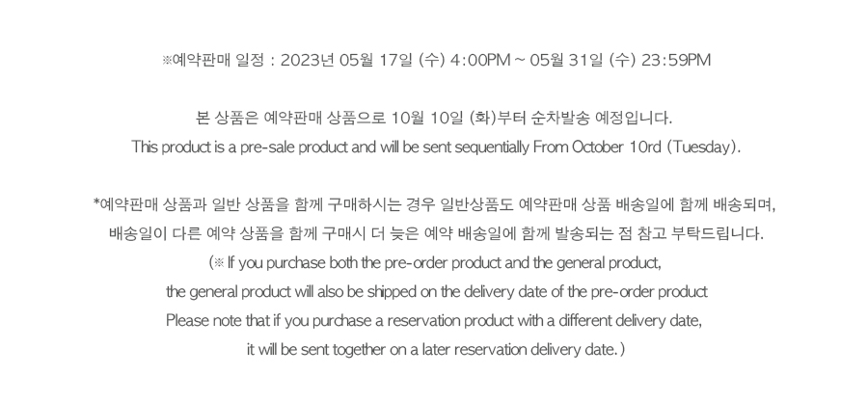Click the line ending with '함께 배송되며,'

tap(435, 205)
